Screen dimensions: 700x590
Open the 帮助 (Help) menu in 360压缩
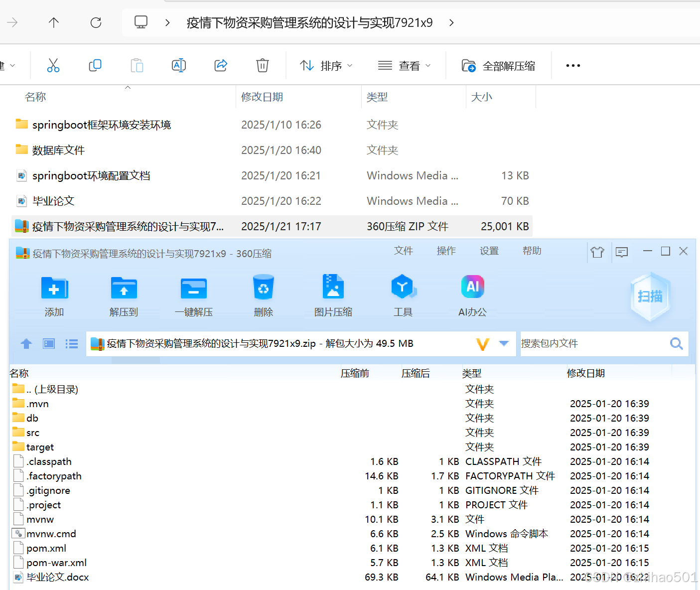[x=532, y=251]
